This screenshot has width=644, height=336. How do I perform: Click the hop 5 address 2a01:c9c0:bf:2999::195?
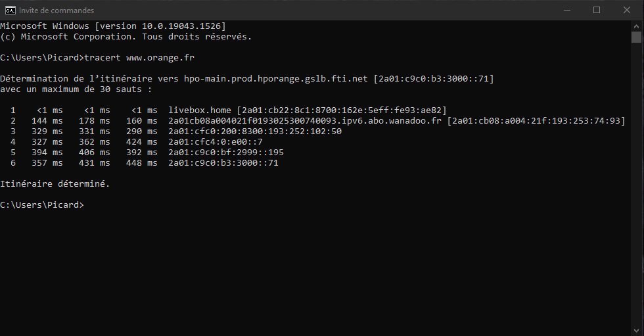(226, 152)
